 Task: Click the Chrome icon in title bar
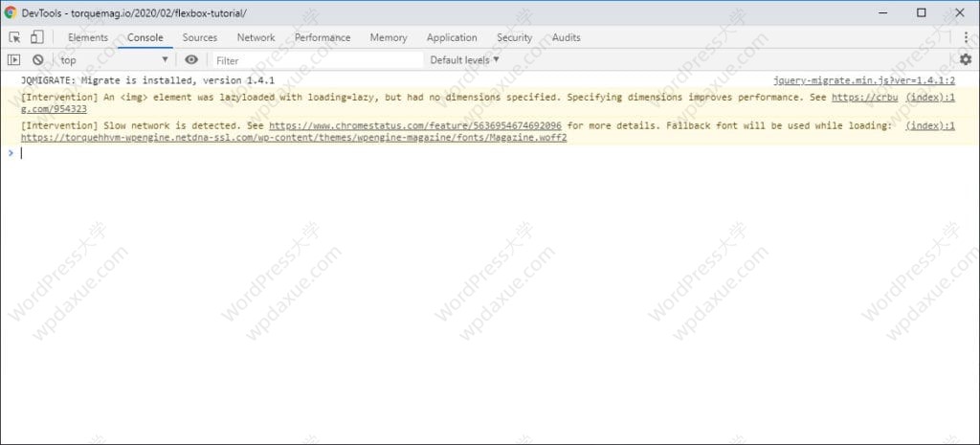[x=11, y=12]
